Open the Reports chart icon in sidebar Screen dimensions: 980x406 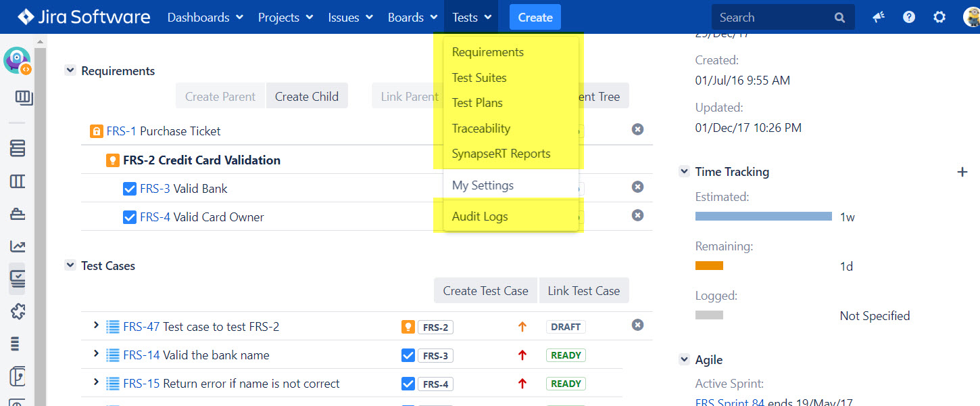18,247
